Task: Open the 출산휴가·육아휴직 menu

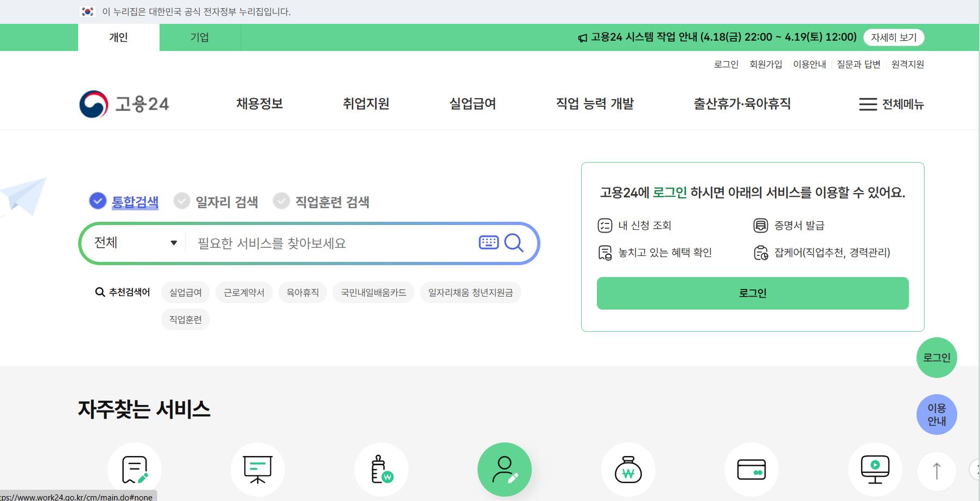Action: pyautogui.click(x=742, y=104)
